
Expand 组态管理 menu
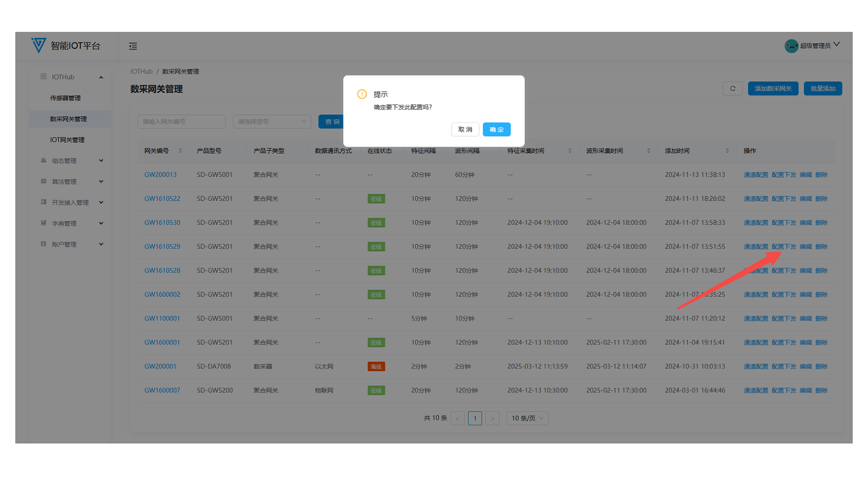[x=70, y=161]
